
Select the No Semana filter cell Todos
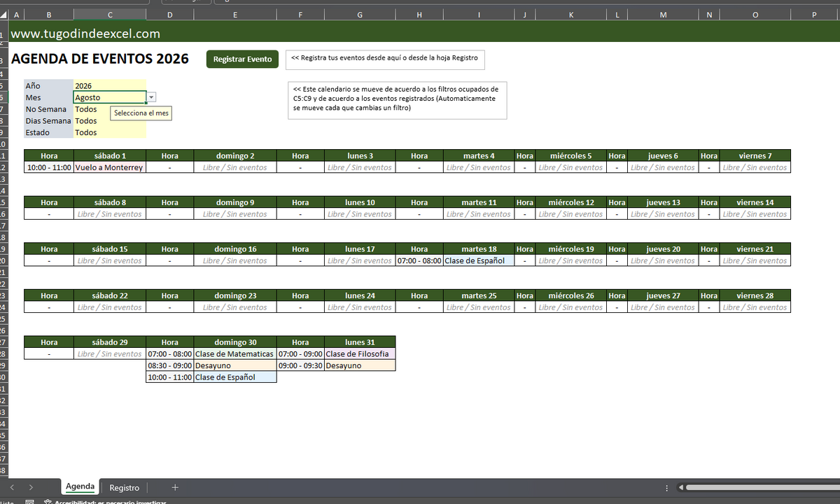[x=110, y=109]
